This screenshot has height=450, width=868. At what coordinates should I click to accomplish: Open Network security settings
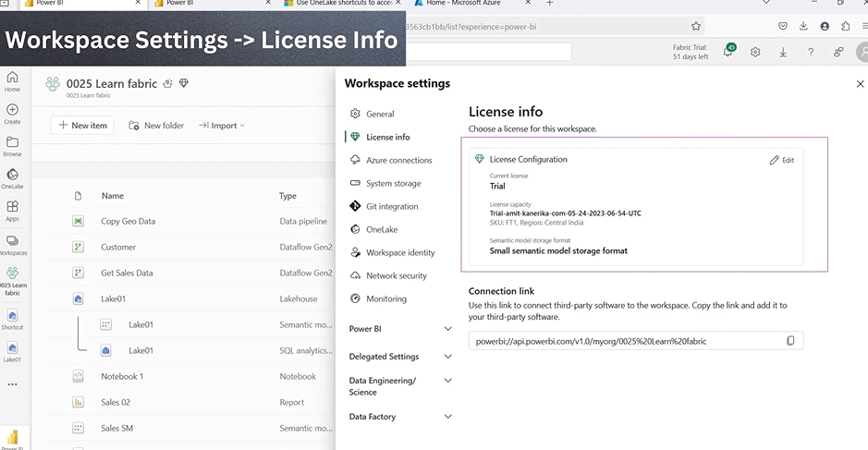click(388, 275)
